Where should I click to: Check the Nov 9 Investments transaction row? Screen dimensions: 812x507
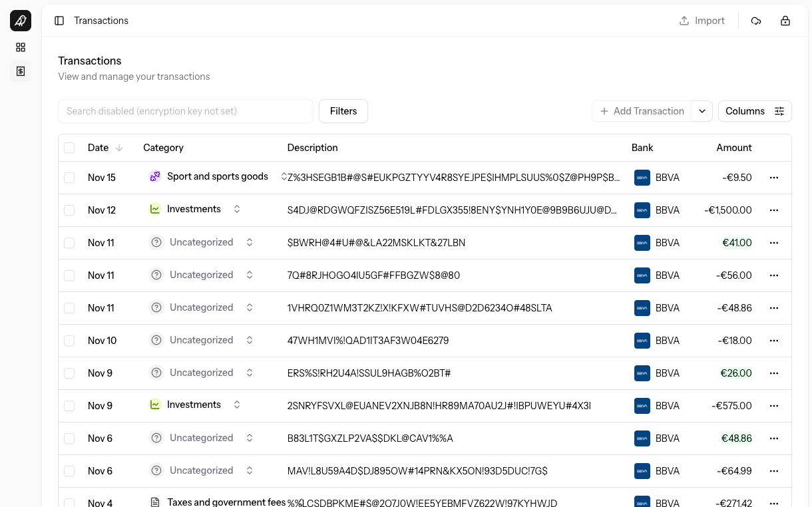point(69,405)
